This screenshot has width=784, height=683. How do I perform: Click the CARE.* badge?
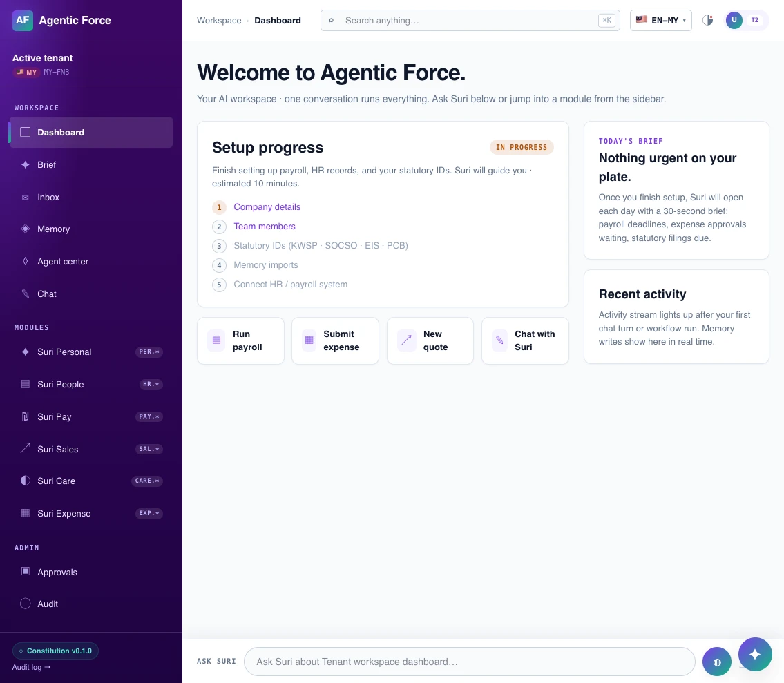147,481
